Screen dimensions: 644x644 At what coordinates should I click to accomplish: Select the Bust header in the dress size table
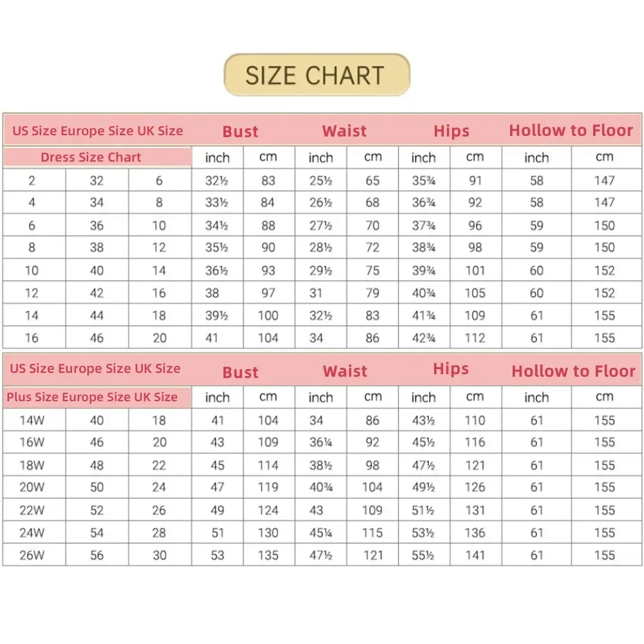(240, 131)
